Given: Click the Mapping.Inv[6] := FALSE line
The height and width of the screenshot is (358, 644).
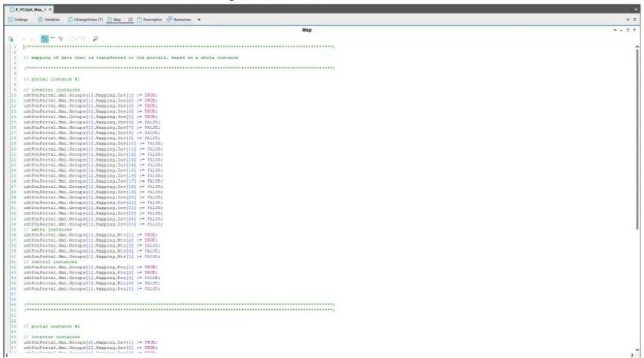Looking at the screenshot, I should 92,122.
